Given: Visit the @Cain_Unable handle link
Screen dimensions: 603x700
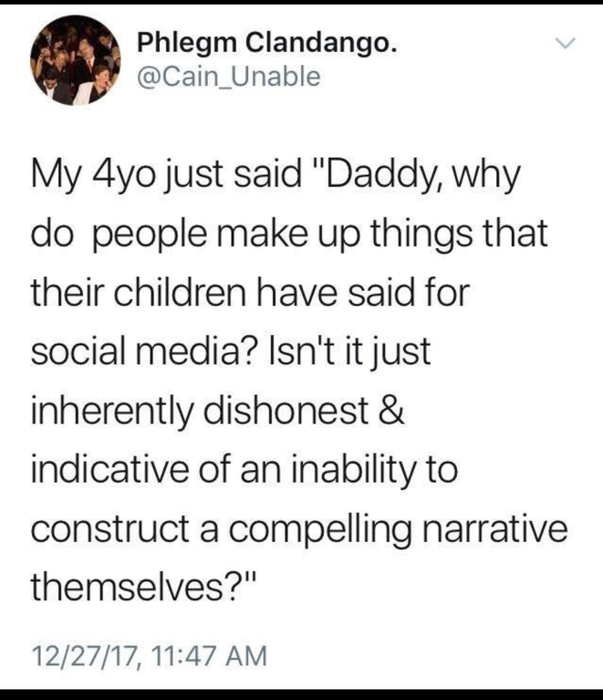Looking at the screenshot, I should coord(229,77).
